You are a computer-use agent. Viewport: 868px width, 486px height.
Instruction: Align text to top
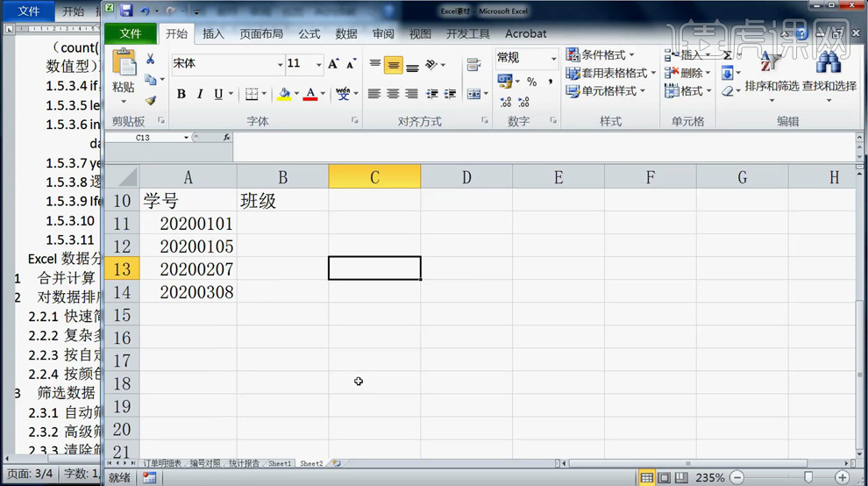click(x=374, y=64)
